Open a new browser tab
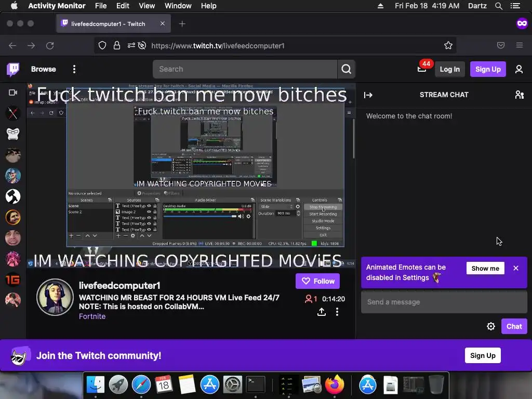Image resolution: width=532 pixels, height=399 pixels. (x=182, y=24)
